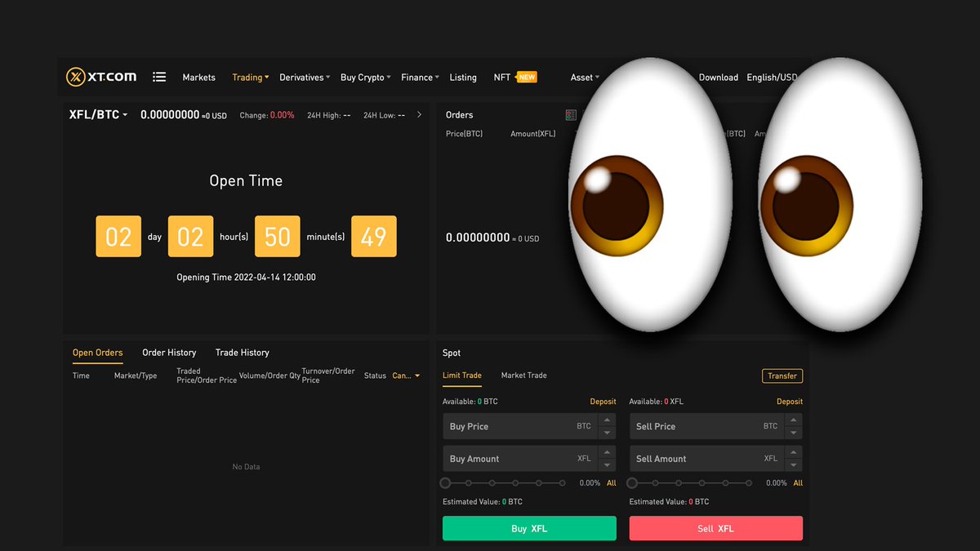Switch to Trade History tab
Viewport: 980px width, 551px height.
[243, 353]
